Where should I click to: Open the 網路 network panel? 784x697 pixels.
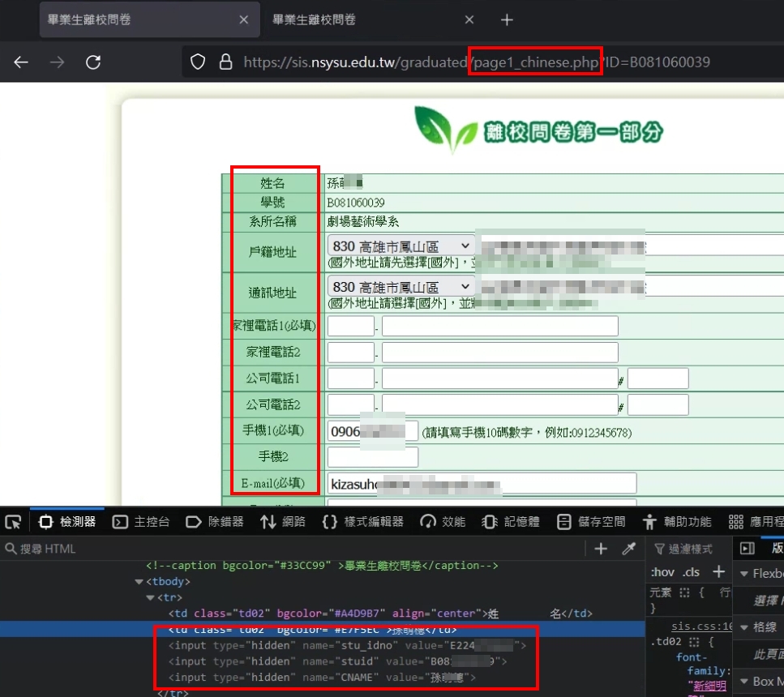[282, 522]
